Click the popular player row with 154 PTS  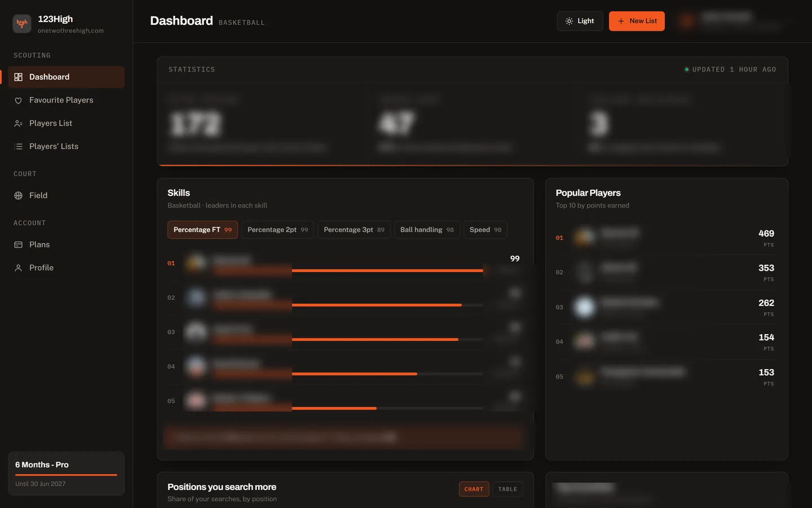(667, 342)
